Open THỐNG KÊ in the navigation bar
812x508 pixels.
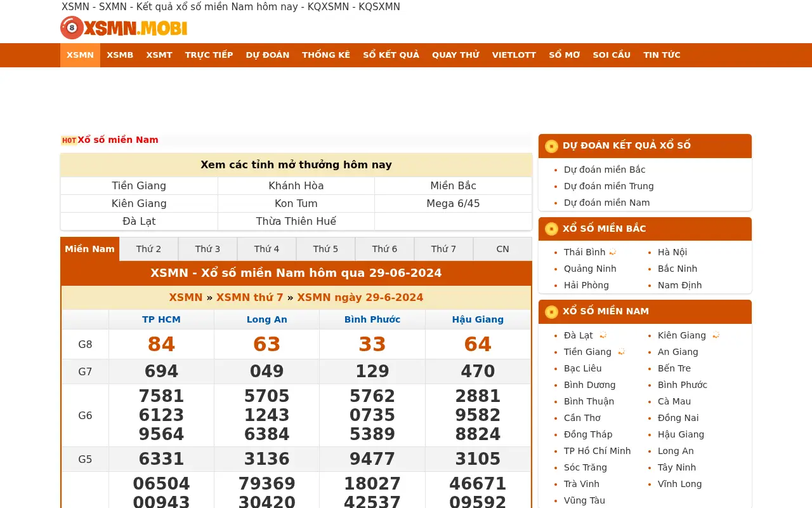326,55
